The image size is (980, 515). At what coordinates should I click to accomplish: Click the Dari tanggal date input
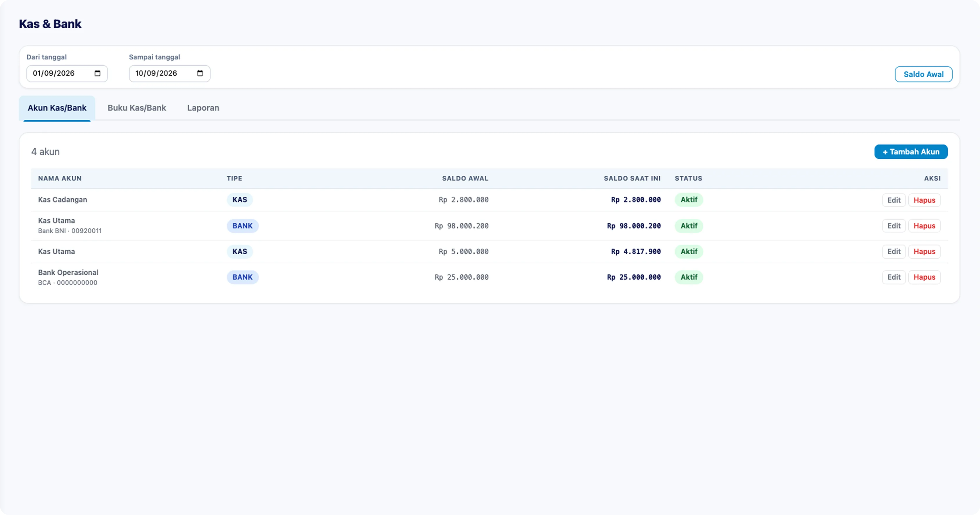(x=67, y=73)
